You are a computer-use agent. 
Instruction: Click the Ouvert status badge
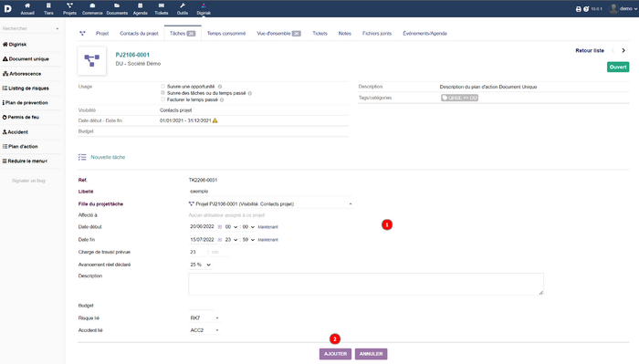tap(618, 68)
